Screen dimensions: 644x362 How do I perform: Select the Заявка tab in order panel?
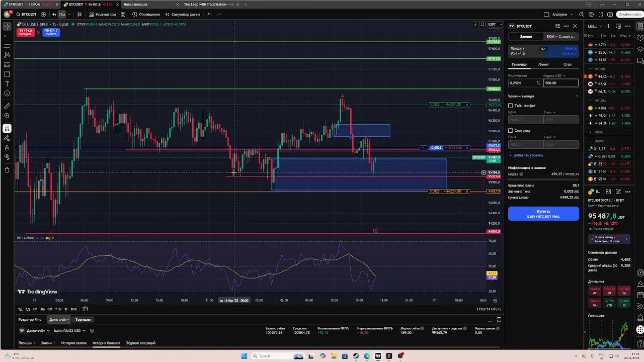(526, 37)
